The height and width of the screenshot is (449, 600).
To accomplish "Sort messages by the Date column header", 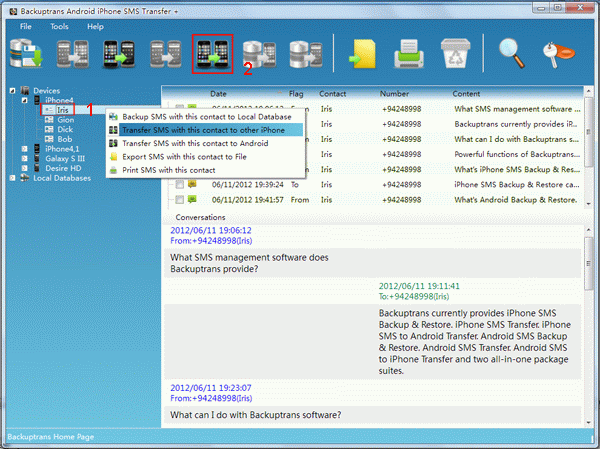I will [x=218, y=94].
